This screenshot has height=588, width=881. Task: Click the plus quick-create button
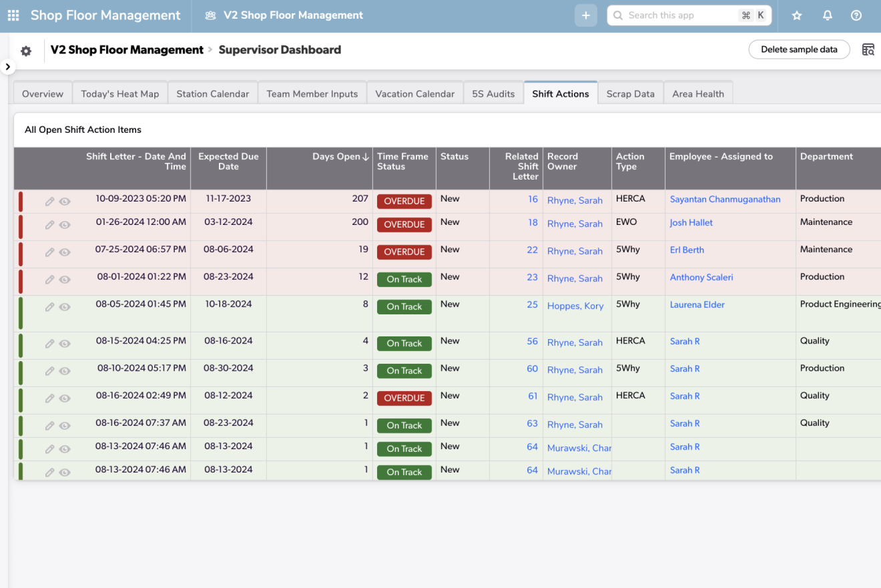pos(585,15)
